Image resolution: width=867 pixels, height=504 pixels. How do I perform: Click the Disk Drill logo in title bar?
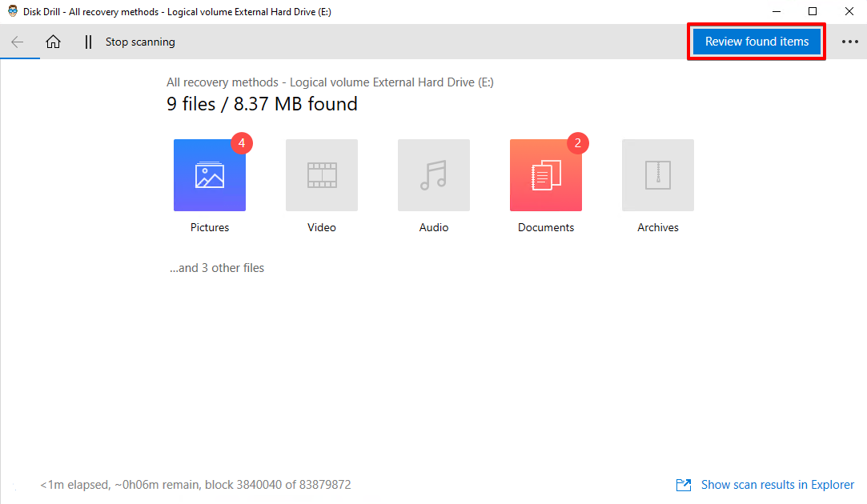coord(13,12)
